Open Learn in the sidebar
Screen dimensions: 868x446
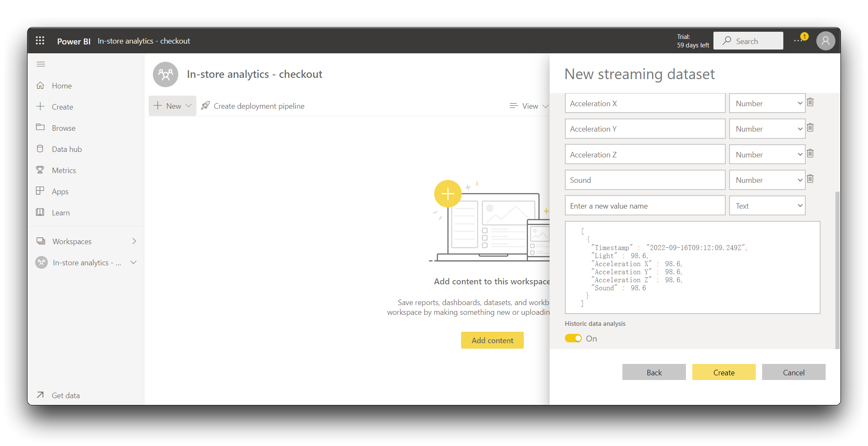tap(61, 212)
